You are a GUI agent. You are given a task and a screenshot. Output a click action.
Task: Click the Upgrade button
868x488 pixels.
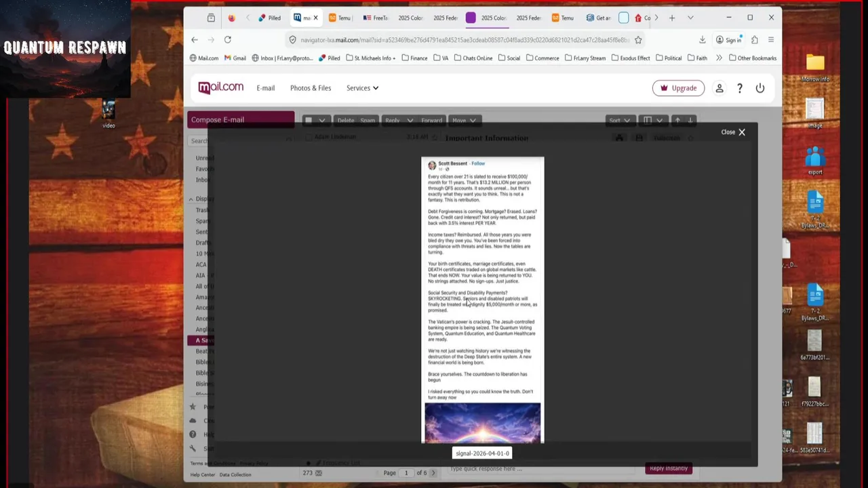tap(678, 88)
